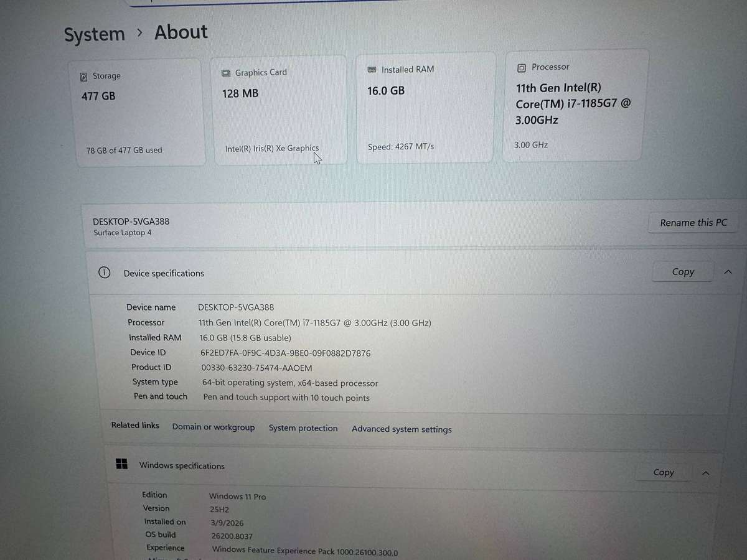
Task: Click the Installed RAM icon
Action: click(372, 70)
